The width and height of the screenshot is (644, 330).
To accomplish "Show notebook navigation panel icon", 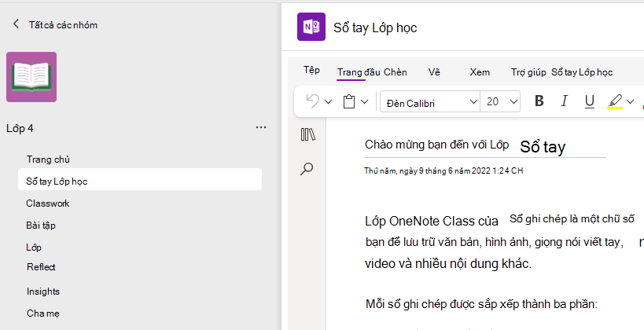I will pos(307,134).
